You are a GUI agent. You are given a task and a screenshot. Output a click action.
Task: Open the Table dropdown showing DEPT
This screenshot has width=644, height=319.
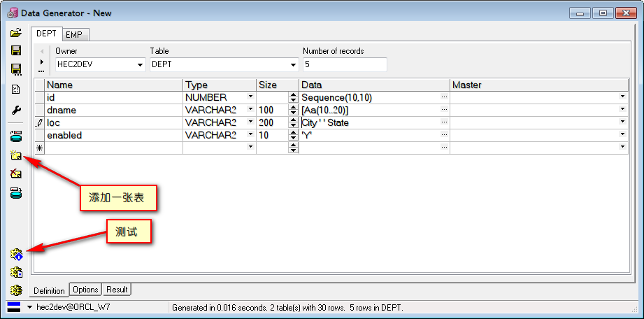(x=293, y=65)
